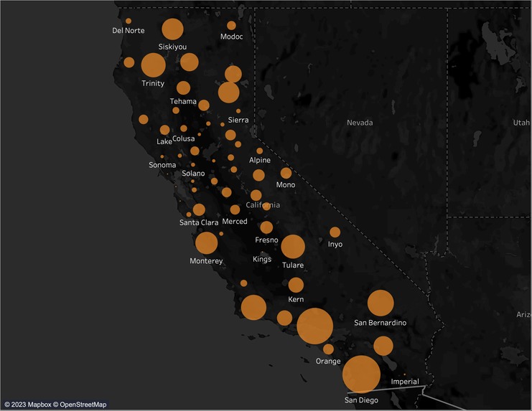Click the Colusa county bubble
The image size is (532, 411).
[x=184, y=128]
